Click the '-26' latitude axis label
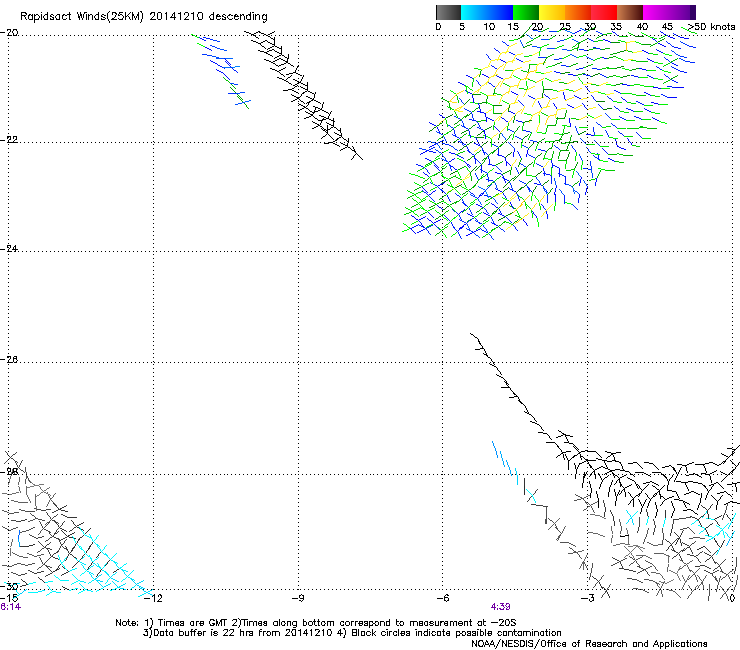740x650 pixels. coord(9,360)
